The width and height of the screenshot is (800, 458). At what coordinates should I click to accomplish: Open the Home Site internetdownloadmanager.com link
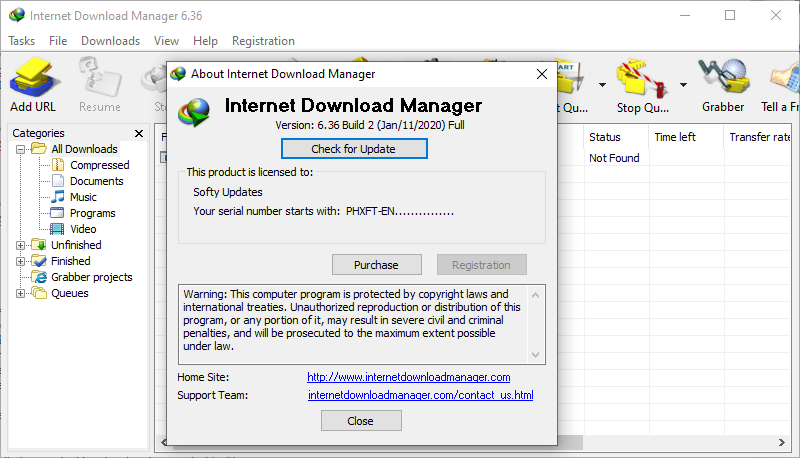pos(409,377)
